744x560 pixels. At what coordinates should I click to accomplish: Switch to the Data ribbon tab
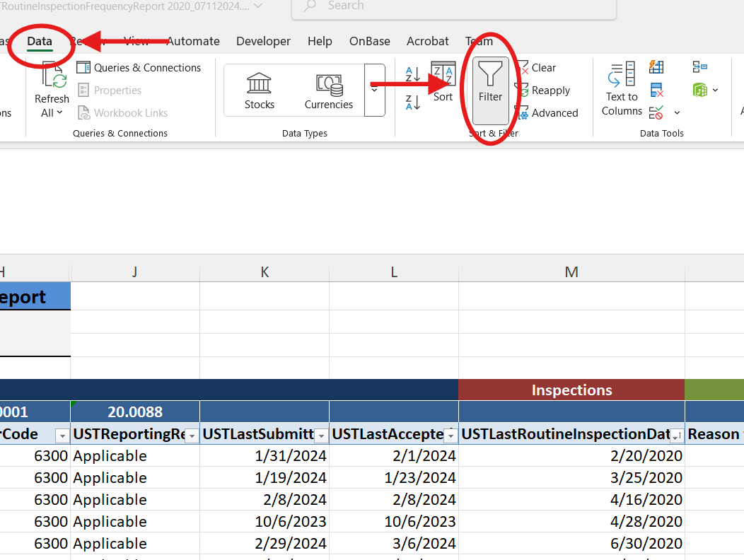(x=40, y=41)
